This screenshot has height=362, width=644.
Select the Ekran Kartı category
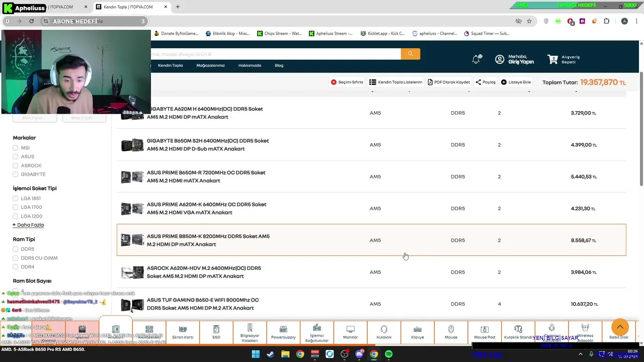pos(183,332)
